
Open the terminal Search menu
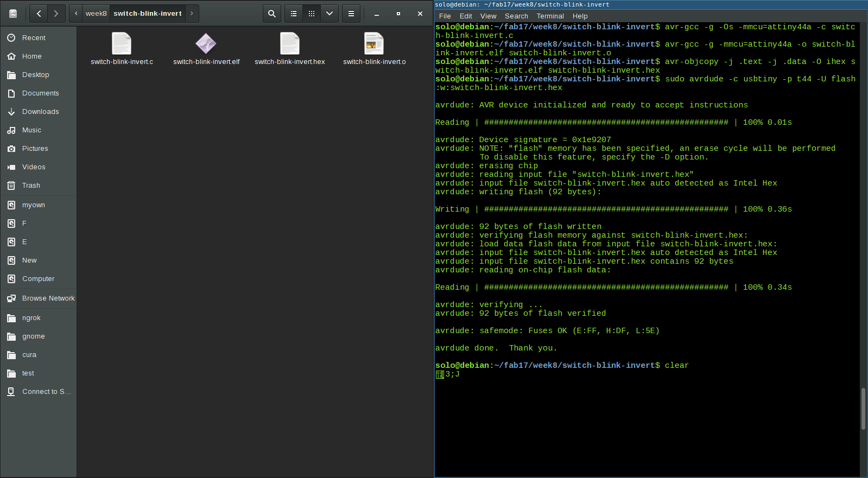coord(516,16)
